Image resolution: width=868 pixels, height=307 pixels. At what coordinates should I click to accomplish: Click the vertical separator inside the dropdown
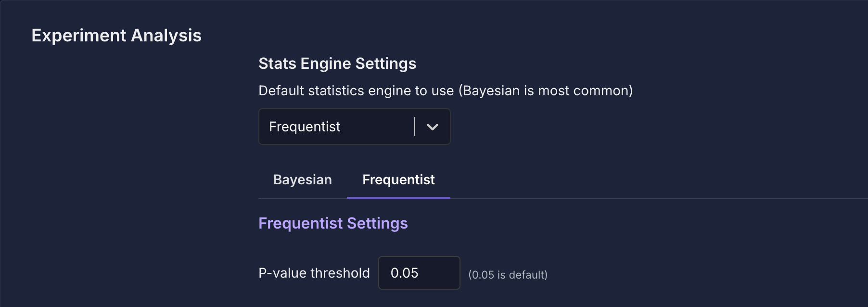[x=414, y=127]
